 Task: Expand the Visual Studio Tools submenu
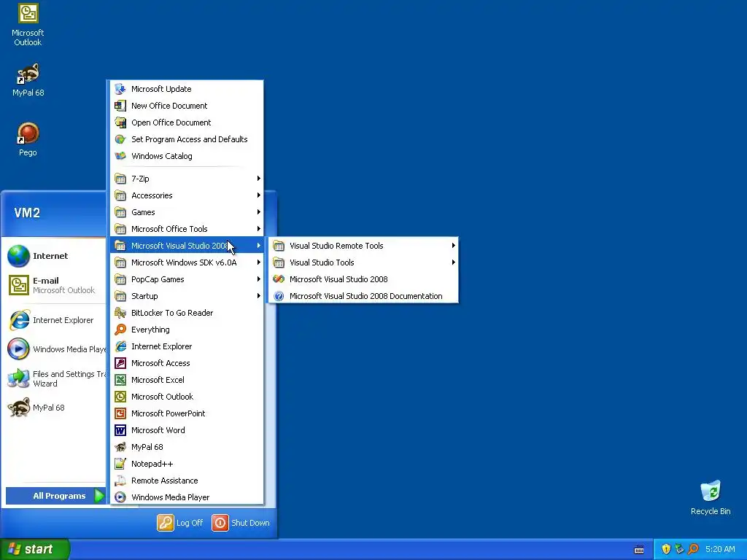(363, 262)
